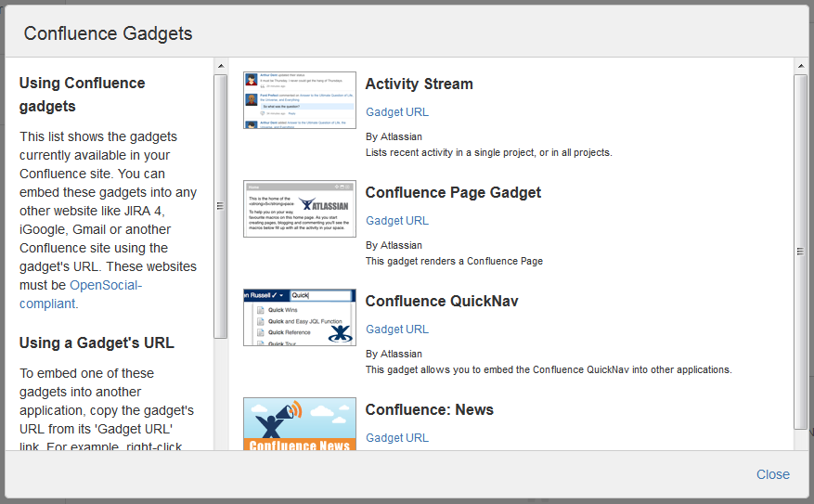Click the gadget list scrollbar thumb
814x504 pixels.
(800, 252)
